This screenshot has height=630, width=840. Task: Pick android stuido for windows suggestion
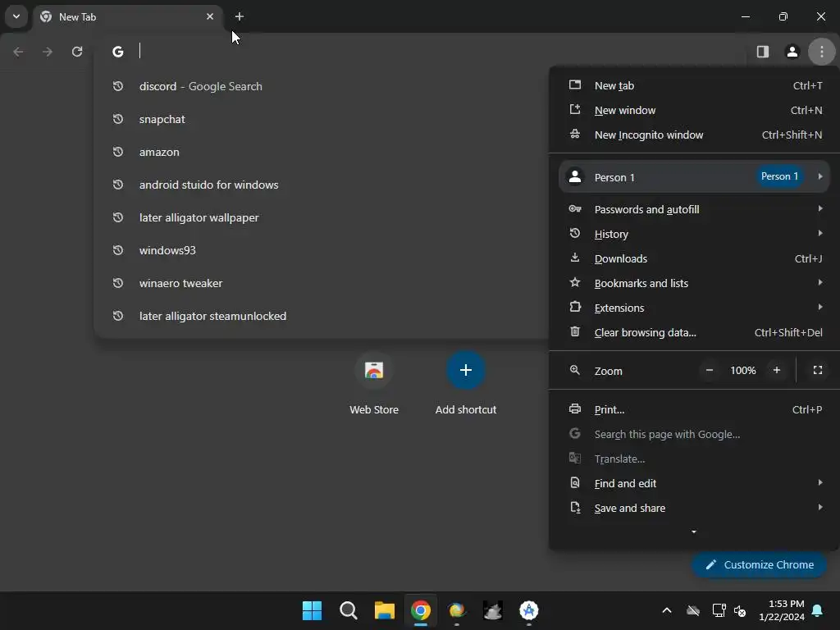click(322, 185)
